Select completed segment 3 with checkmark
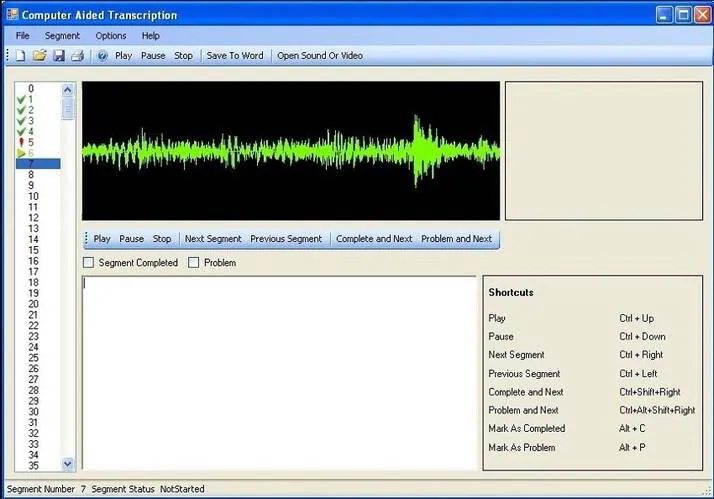Image resolution: width=714 pixels, height=499 pixels. (x=25, y=121)
